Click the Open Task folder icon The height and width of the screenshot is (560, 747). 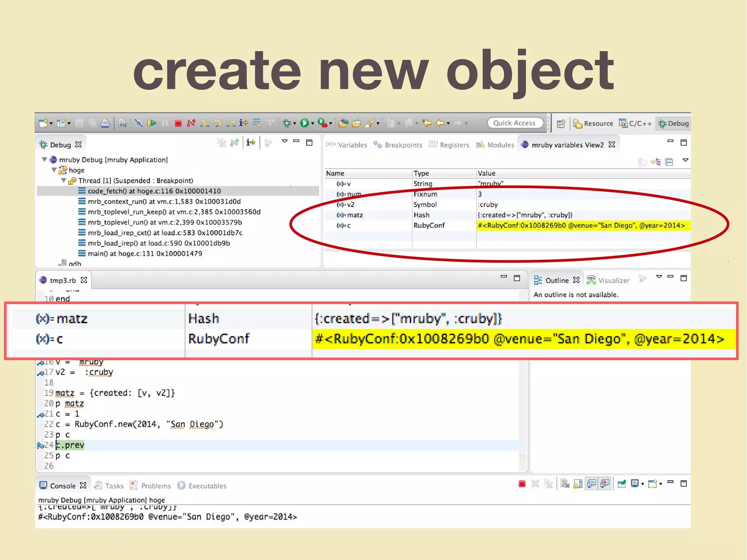[356, 123]
